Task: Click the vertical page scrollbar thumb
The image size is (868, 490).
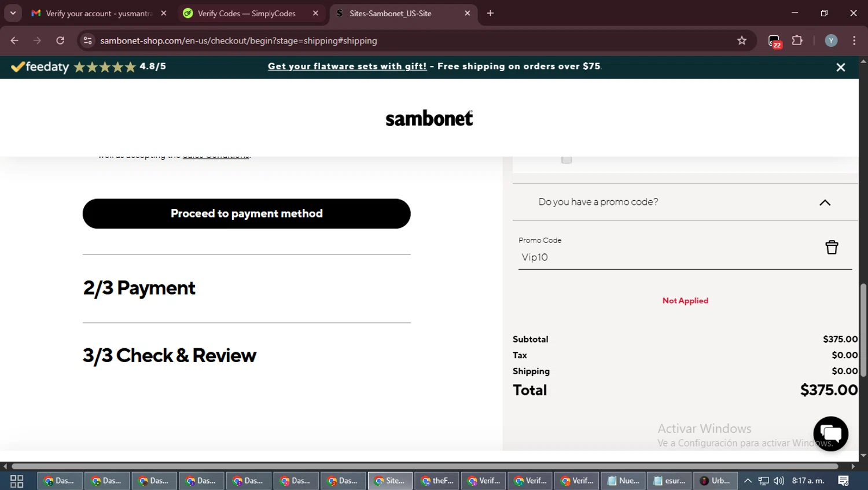Action: click(863, 330)
